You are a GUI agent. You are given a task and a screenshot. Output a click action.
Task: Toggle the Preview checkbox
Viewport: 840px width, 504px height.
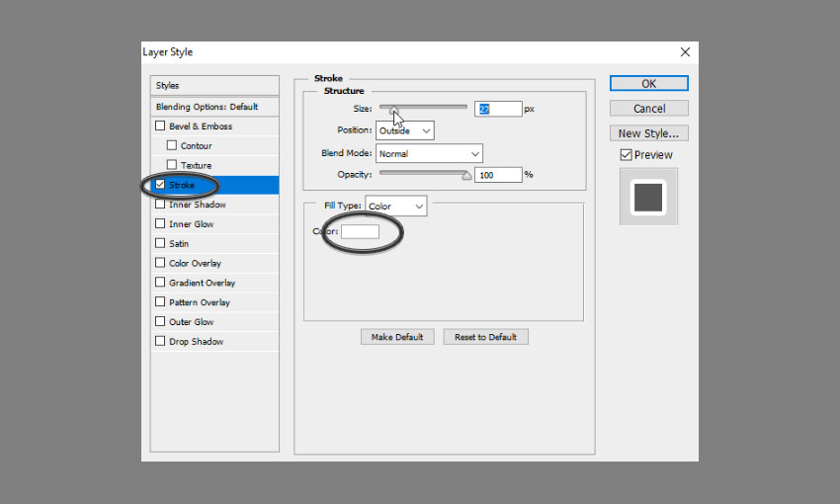tap(626, 155)
